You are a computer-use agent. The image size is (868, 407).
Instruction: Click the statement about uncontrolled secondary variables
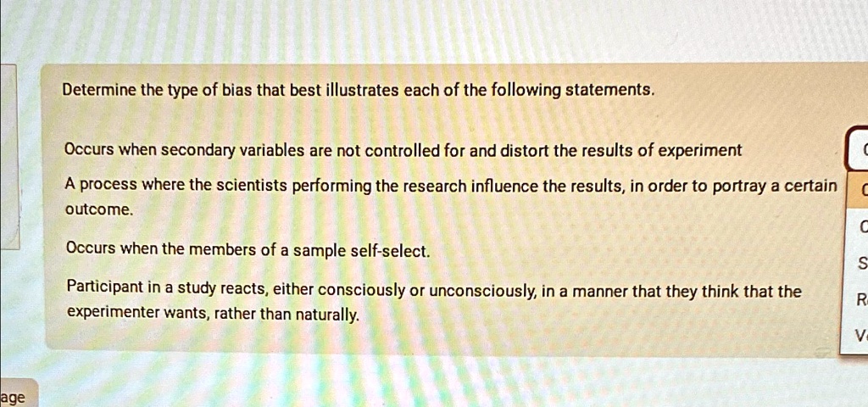(x=403, y=151)
